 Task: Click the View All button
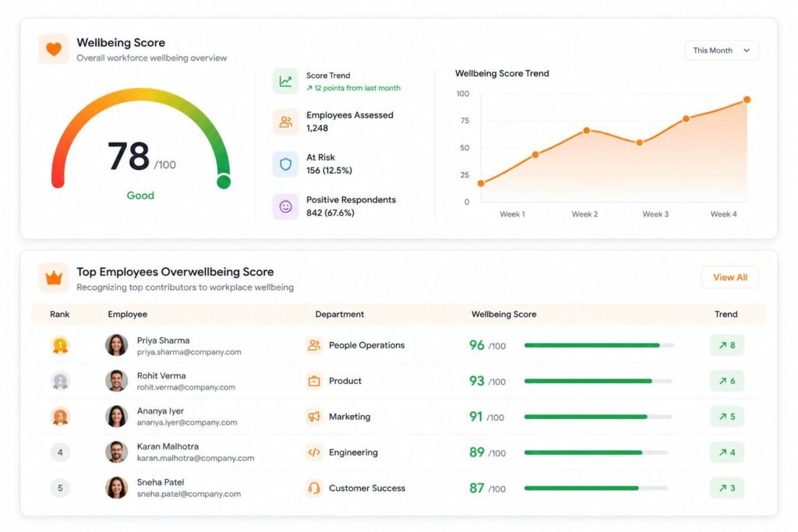729,277
